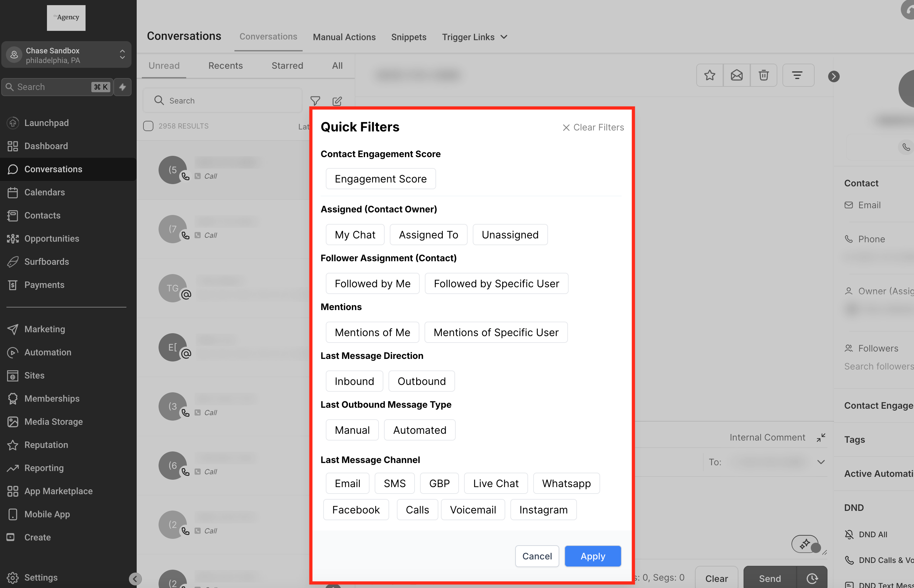This screenshot has width=914, height=588.
Task: Toggle the Unassigned filter chip
Action: click(510, 235)
